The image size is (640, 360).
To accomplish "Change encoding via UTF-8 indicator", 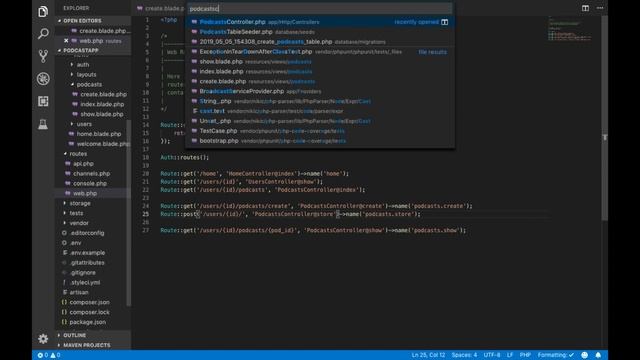I will pos(492,355).
